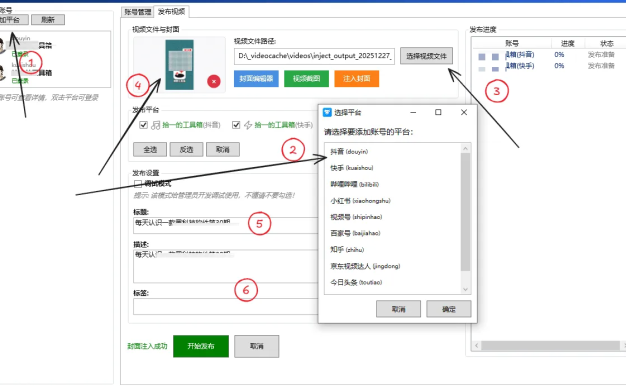Image resolution: width=626 pixels, height=386 pixels.
Task: Click the green 开始发布 button
Action: coord(201,346)
